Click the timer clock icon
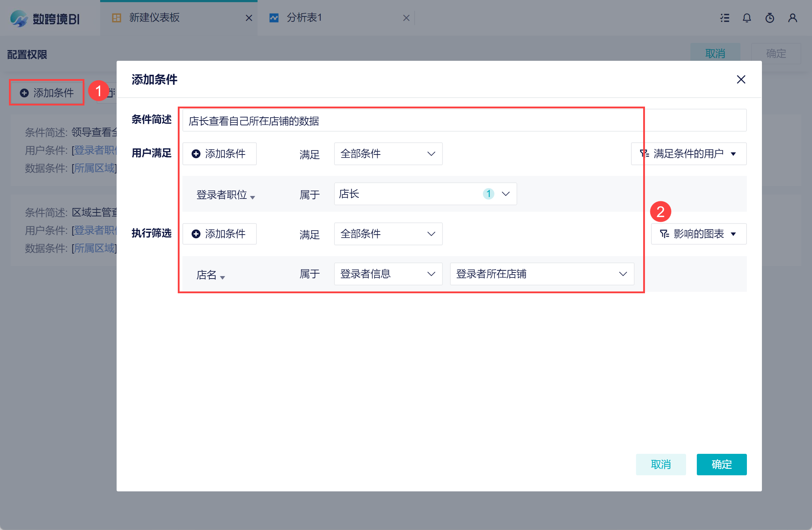Screen dimensions: 812x530 tap(770, 18)
